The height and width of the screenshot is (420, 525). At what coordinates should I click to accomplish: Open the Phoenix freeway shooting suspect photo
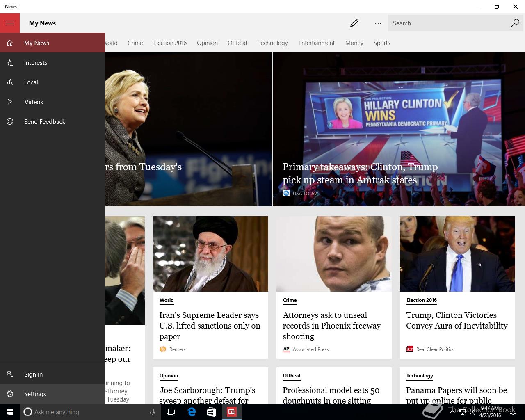pyautogui.click(x=334, y=254)
